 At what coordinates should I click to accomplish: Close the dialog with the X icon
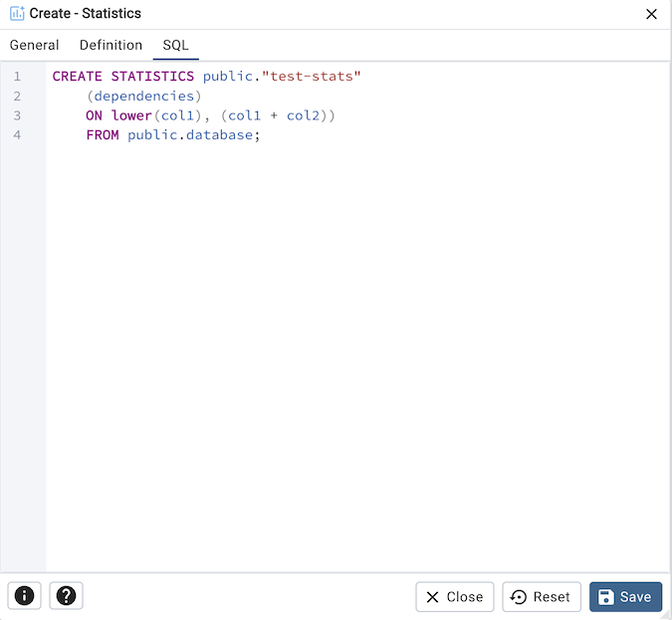coord(651,14)
